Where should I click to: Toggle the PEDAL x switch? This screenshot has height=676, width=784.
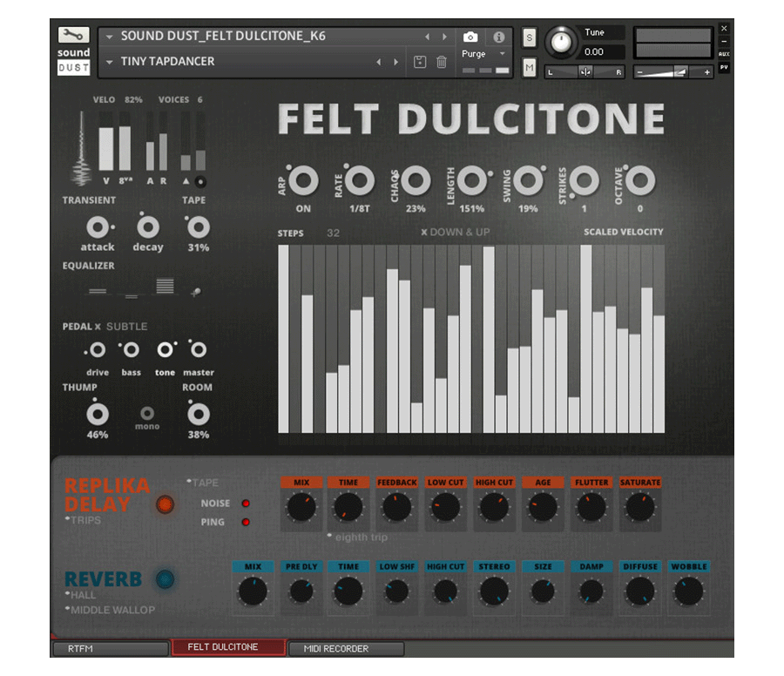pyautogui.click(x=98, y=327)
